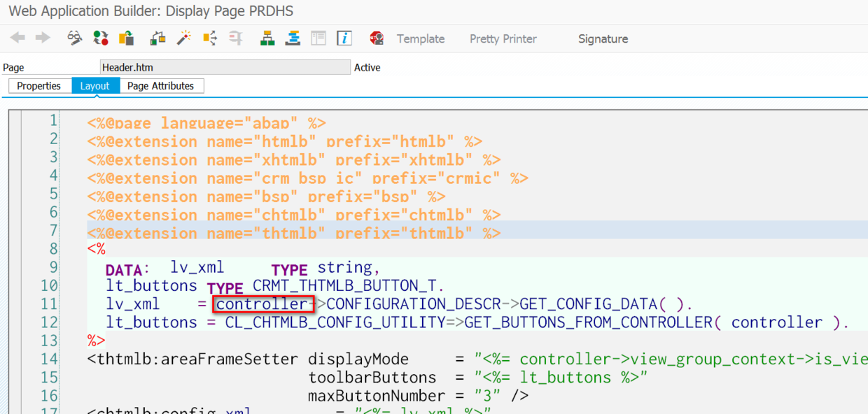Click the forward arrow toolbar icon
The image size is (868, 414).
(43, 38)
